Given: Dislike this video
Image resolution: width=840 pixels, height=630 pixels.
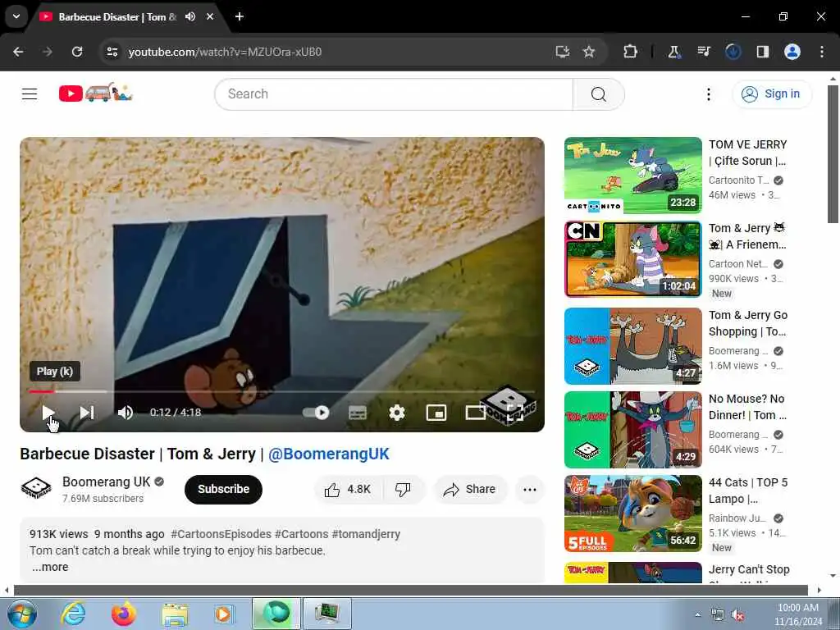Looking at the screenshot, I should 403,489.
